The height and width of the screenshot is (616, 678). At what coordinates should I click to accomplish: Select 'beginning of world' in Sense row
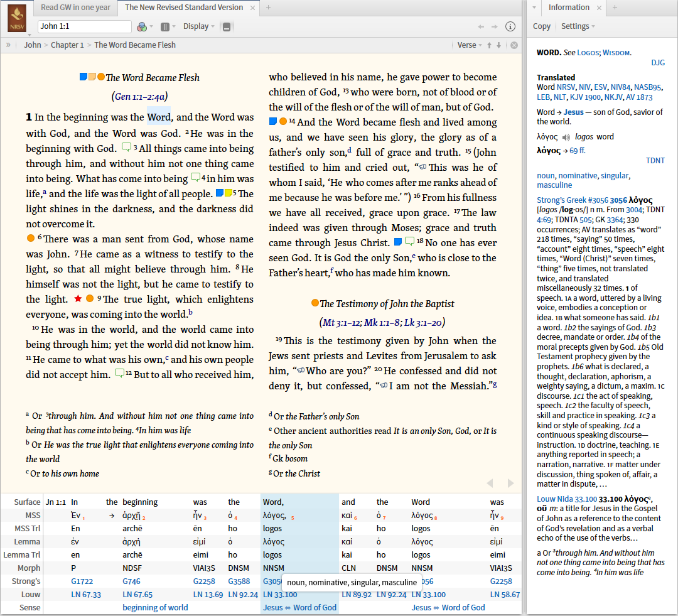tap(155, 607)
